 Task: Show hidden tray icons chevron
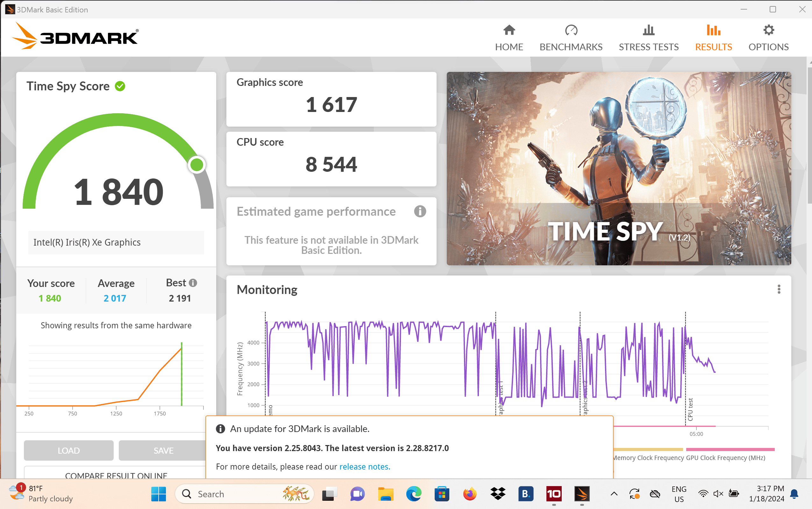[x=614, y=494]
